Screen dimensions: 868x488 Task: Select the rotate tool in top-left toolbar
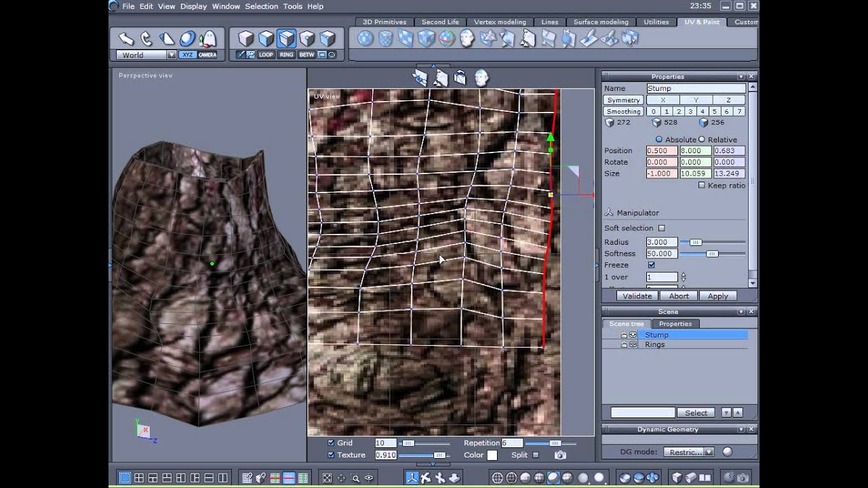coord(146,39)
